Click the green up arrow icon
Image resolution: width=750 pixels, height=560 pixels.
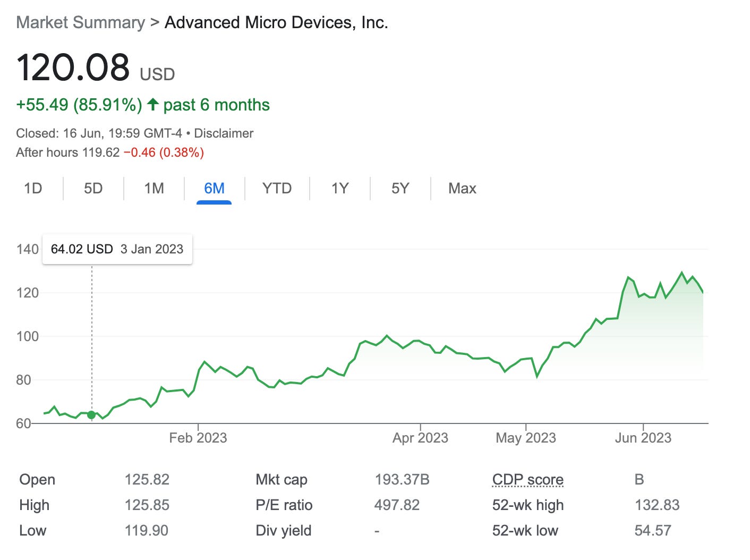pos(153,104)
